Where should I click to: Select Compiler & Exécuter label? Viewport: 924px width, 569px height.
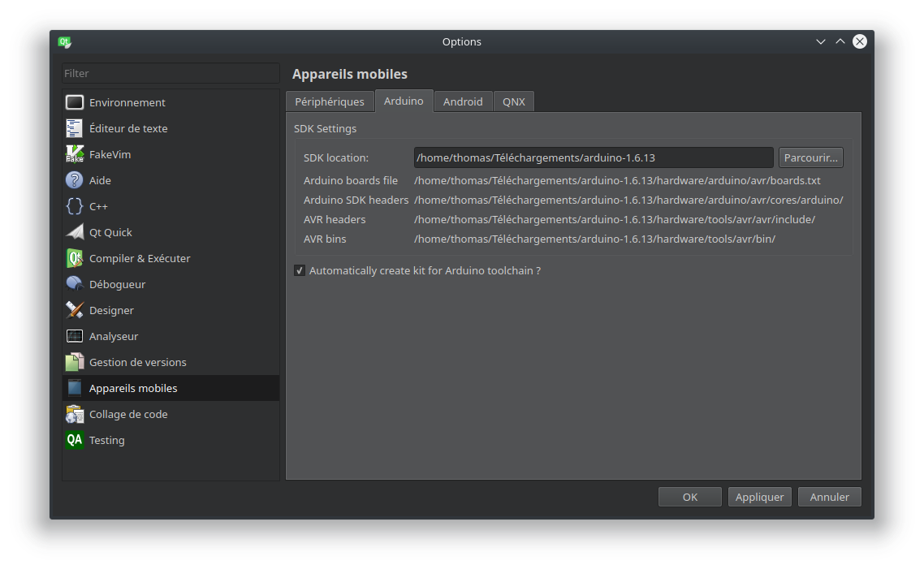click(x=140, y=258)
